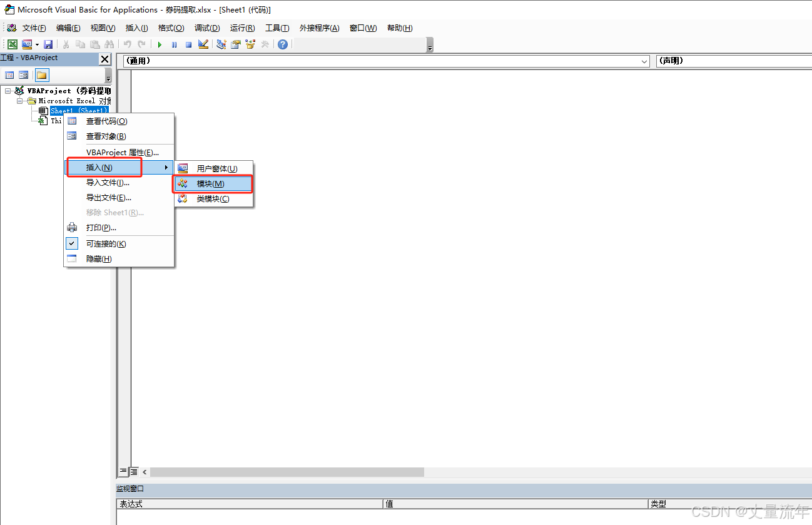This screenshot has width=812, height=525.
Task: Open the 运行(R) menu
Action: point(242,28)
